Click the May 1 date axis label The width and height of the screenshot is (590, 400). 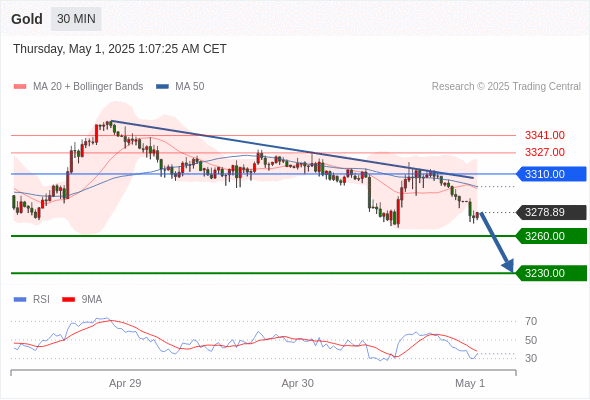(470, 383)
